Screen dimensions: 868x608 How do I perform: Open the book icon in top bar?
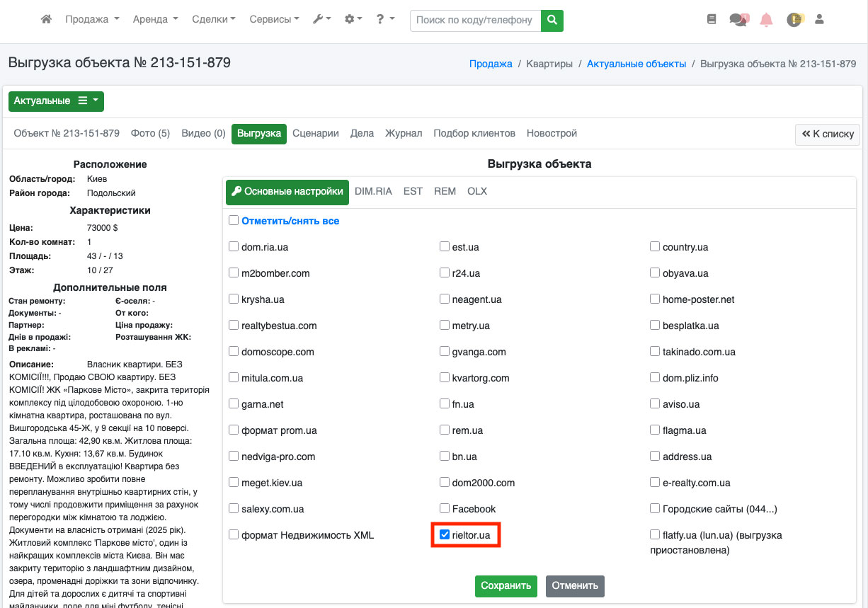[712, 20]
